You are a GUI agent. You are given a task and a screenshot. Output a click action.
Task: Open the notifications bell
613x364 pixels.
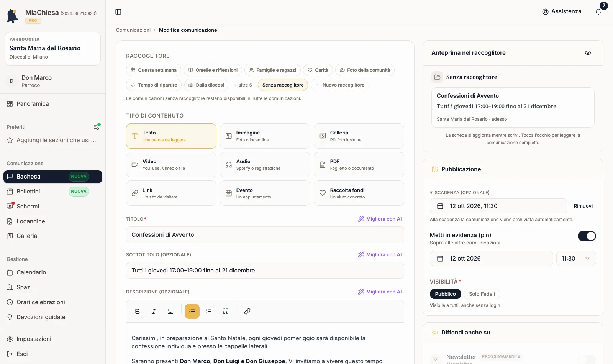(598, 11)
